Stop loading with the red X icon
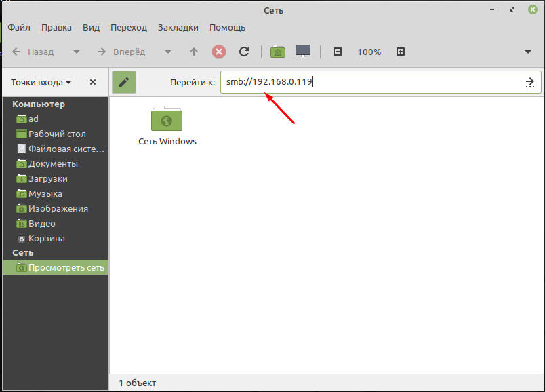This screenshot has width=545, height=392. click(x=219, y=52)
